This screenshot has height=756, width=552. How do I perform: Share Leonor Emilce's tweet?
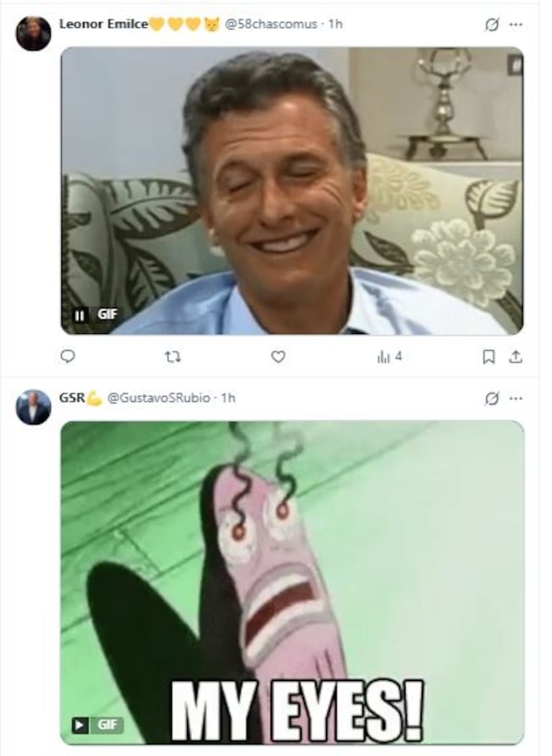[515, 355]
